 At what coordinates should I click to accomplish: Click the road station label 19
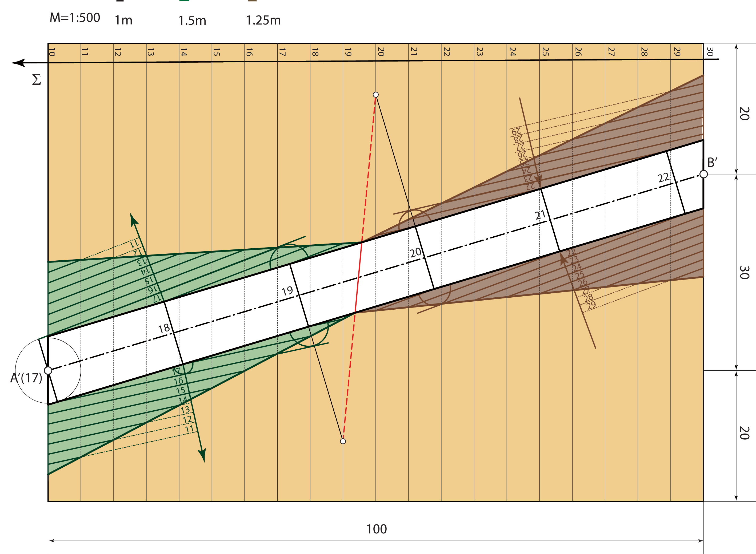click(287, 291)
